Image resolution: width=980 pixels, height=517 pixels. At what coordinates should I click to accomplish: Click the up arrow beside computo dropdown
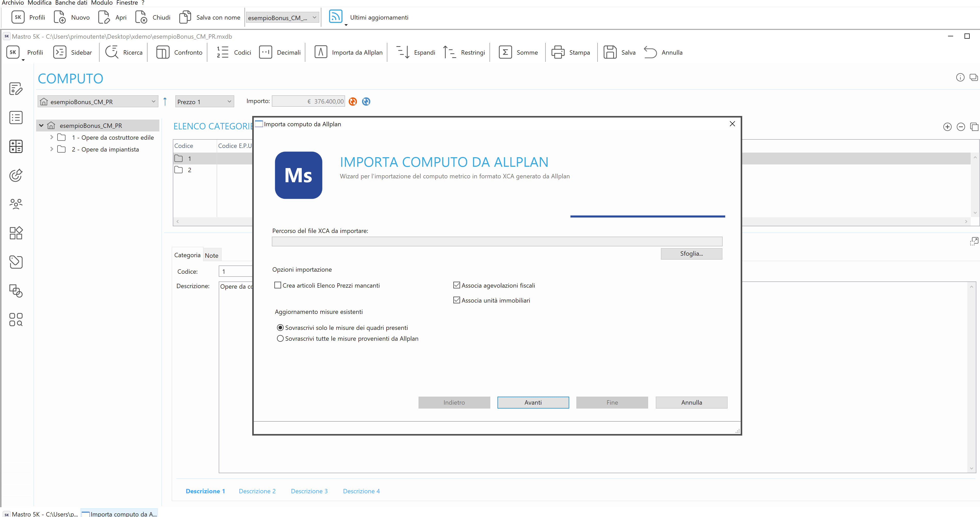(165, 102)
